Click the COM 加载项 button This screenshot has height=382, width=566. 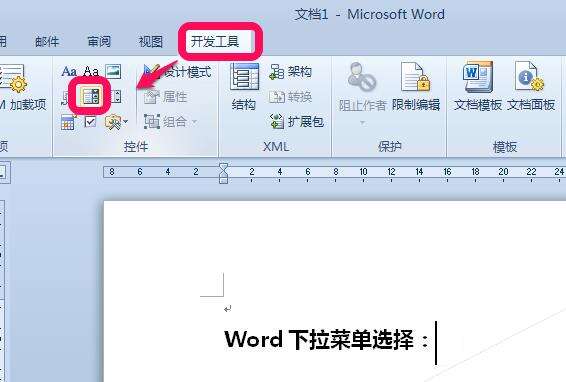[x=23, y=88]
